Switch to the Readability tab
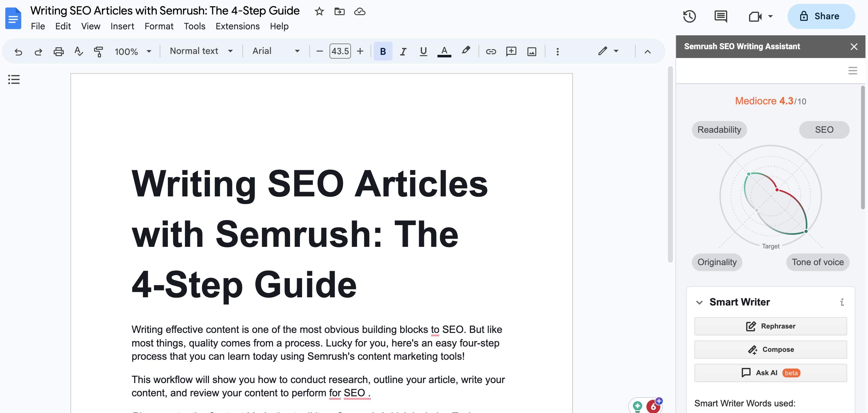 click(719, 129)
